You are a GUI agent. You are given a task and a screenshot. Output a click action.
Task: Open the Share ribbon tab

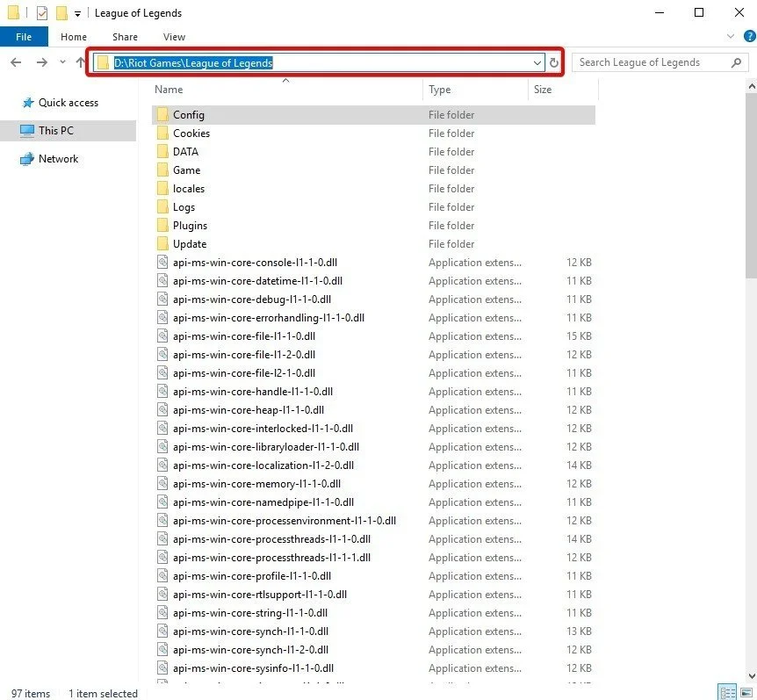[x=125, y=37]
